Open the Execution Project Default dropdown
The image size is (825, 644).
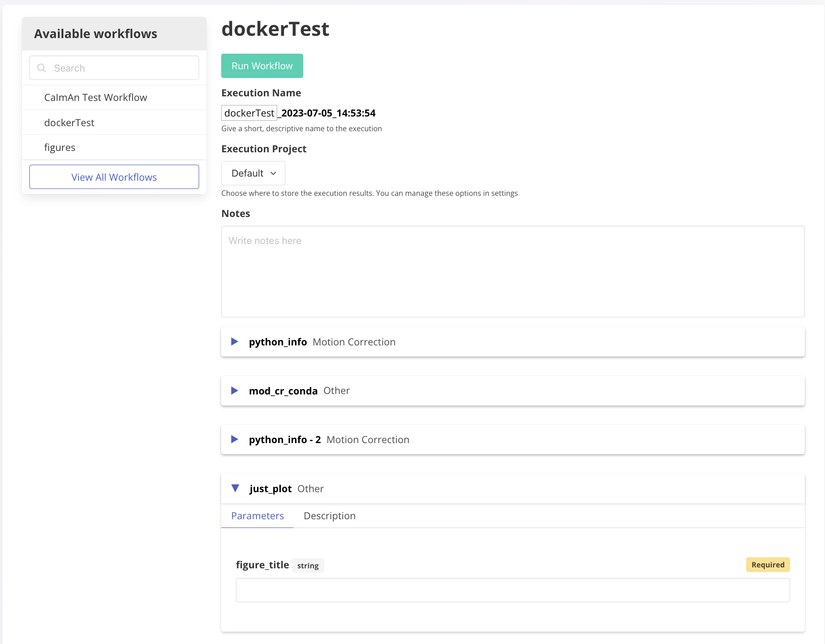253,173
